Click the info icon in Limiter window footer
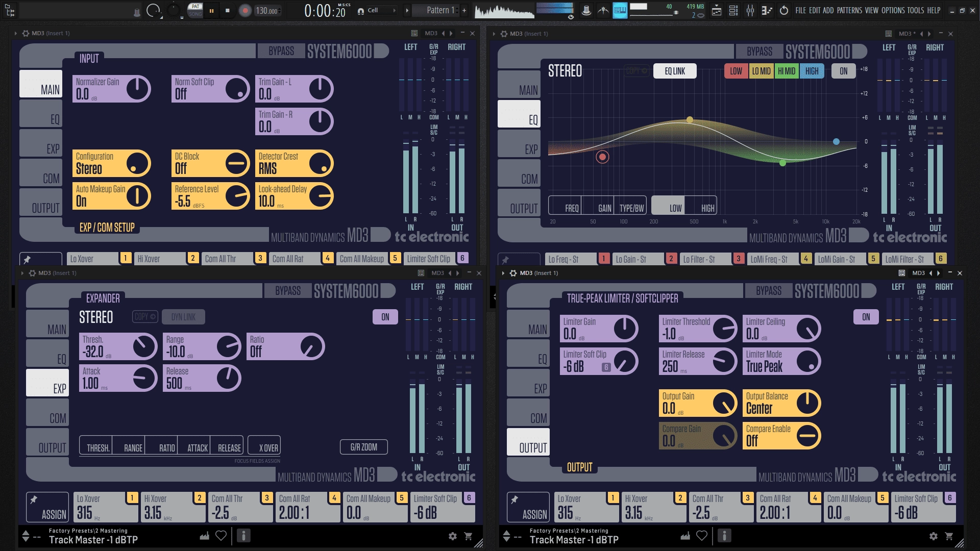Screen dimensions: 980x551 click(x=724, y=535)
